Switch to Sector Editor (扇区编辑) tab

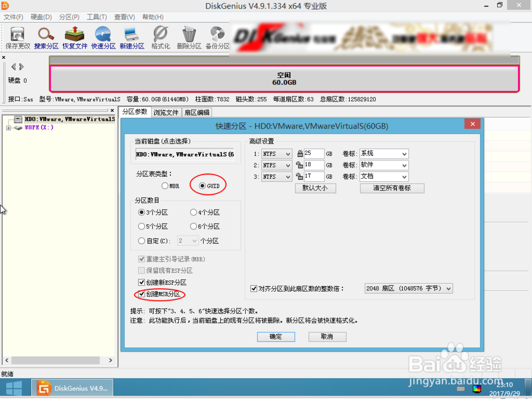(197, 112)
